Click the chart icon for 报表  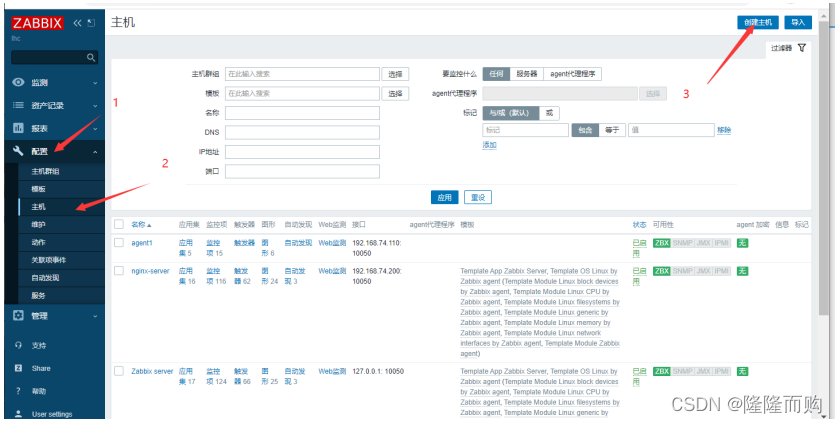tap(19, 128)
